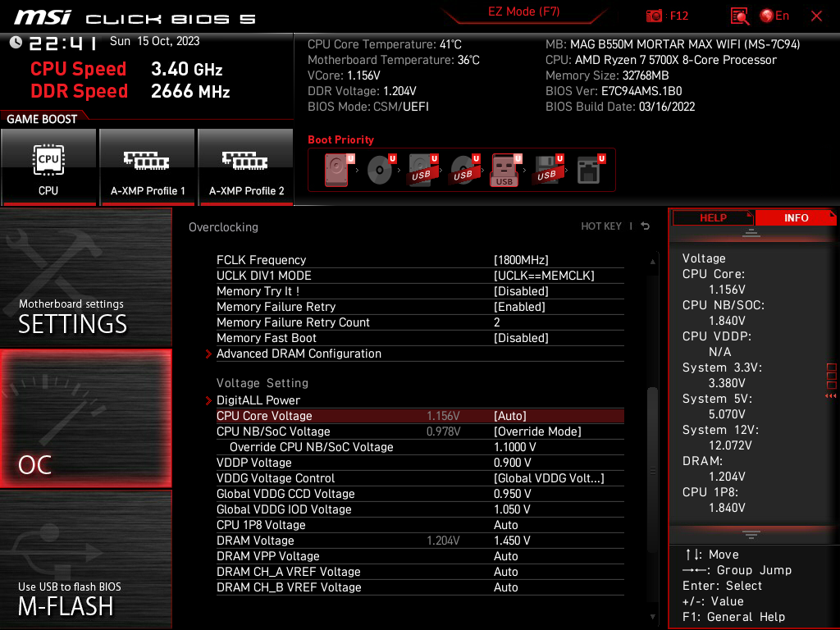Select the network boot device icon

(590, 169)
